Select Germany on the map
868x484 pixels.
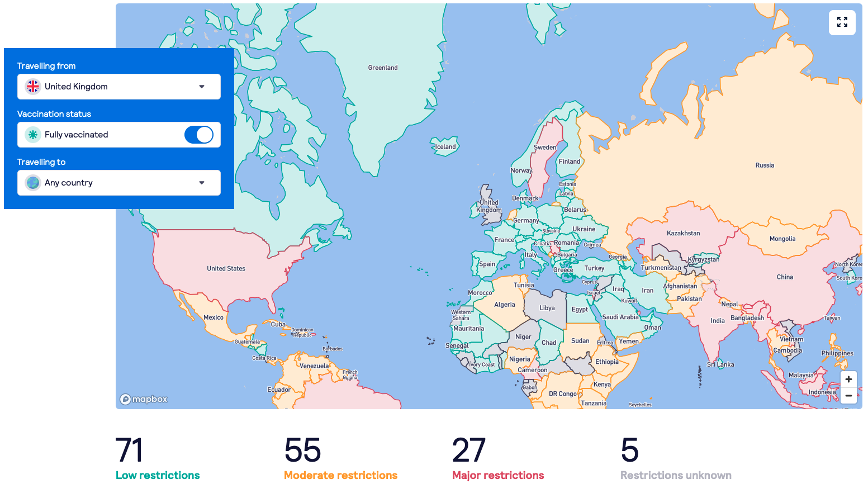(526, 221)
